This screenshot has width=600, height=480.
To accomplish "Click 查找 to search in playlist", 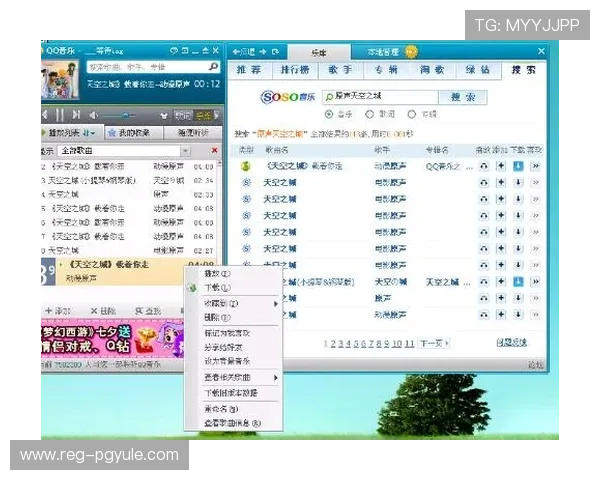I will pyautogui.click(x=148, y=311).
